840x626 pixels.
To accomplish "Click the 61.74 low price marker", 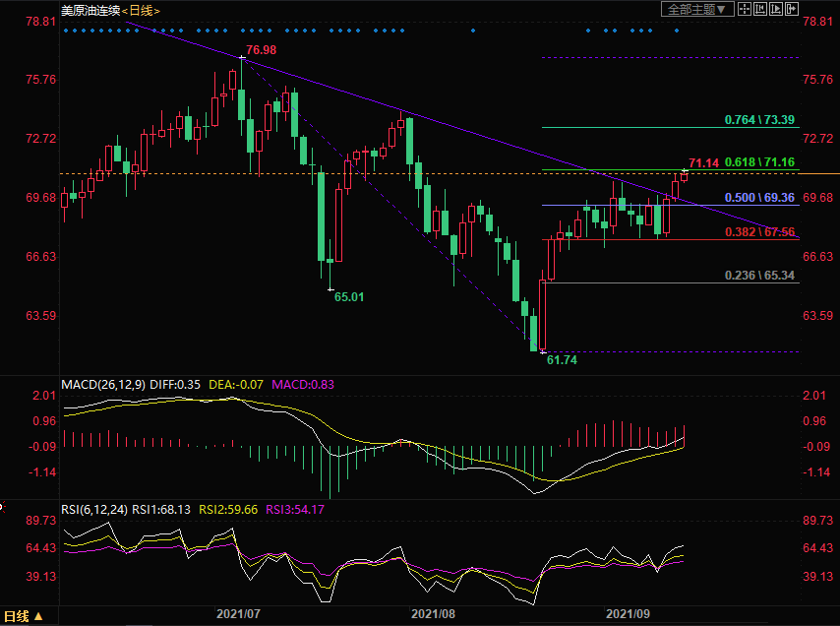I will (561, 361).
